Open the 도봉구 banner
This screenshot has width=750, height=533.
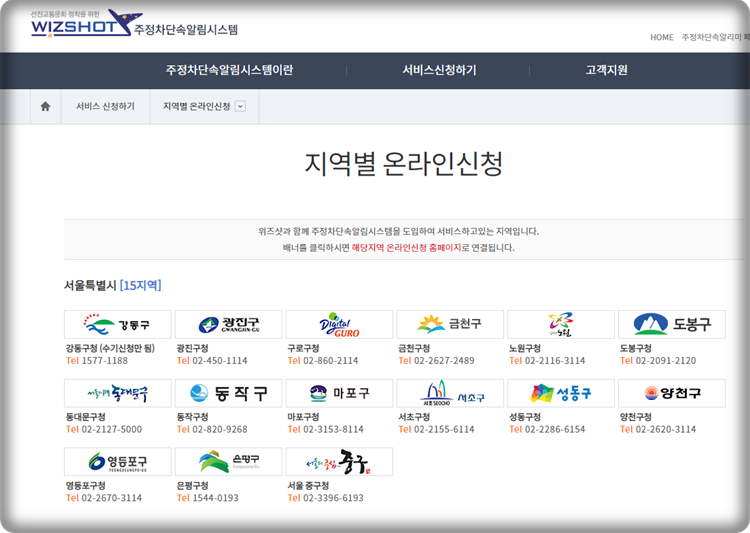coord(672,324)
